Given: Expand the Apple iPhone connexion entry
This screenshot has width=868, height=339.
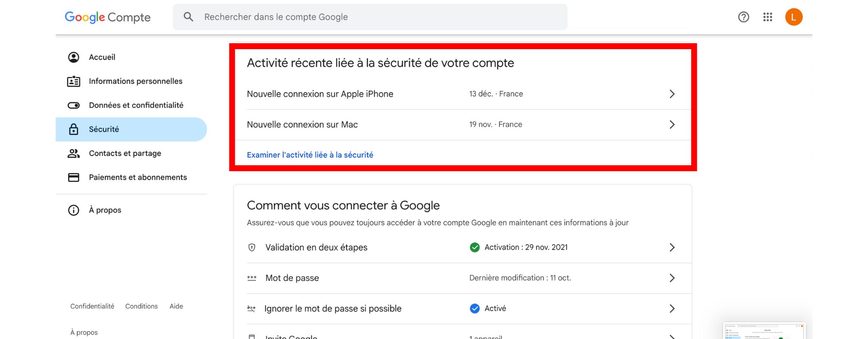Looking at the screenshot, I should [x=672, y=94].
